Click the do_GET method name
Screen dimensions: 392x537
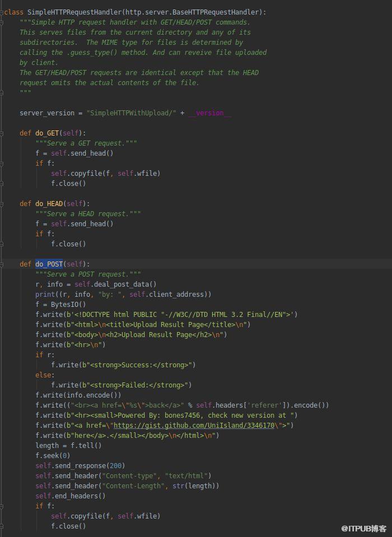pos(47,133)
